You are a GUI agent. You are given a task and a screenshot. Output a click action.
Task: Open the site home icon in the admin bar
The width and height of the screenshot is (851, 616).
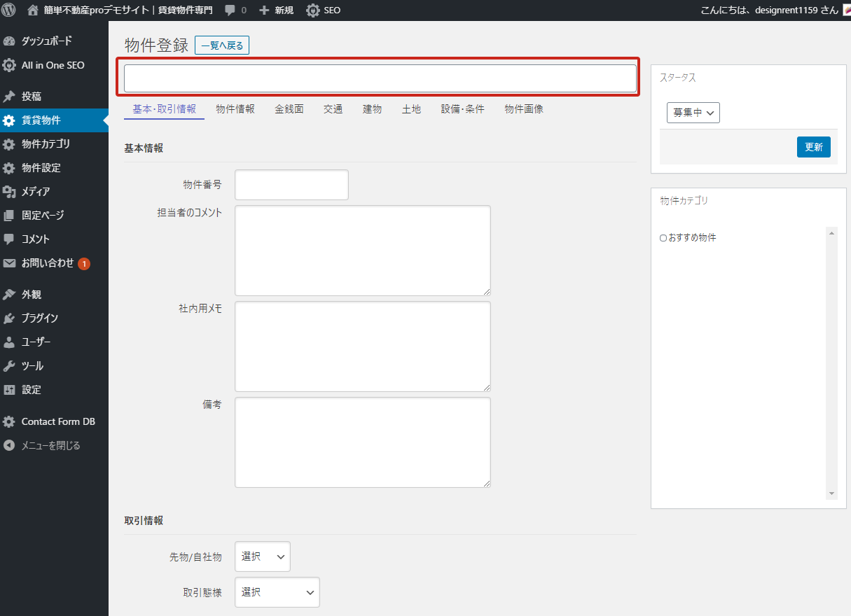click(33, 10)
